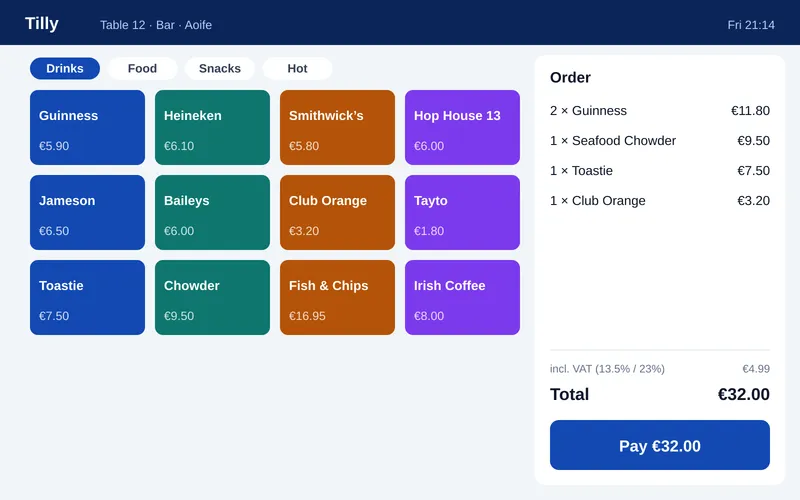Add a Heineken at €6.10
The image size is (800, 500).
212,128
